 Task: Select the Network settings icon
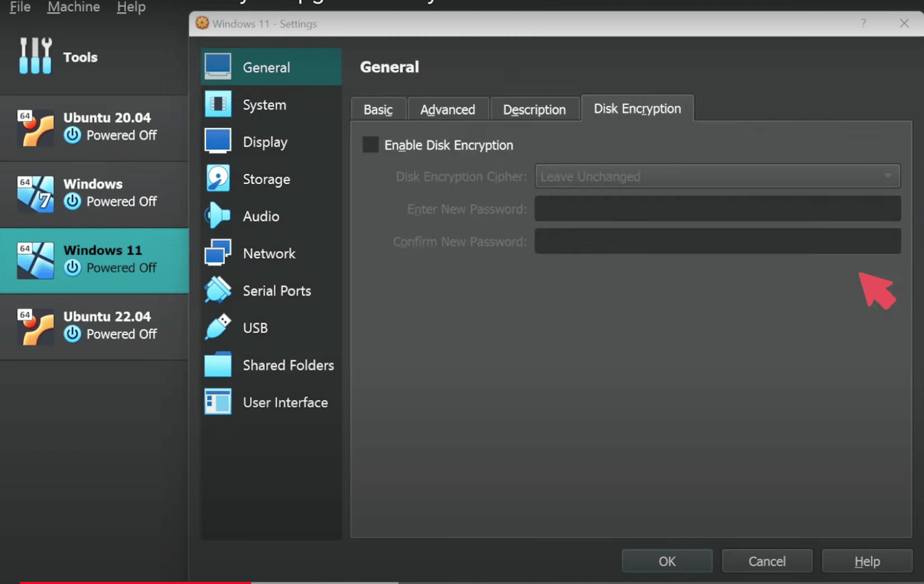coord(217,253)
